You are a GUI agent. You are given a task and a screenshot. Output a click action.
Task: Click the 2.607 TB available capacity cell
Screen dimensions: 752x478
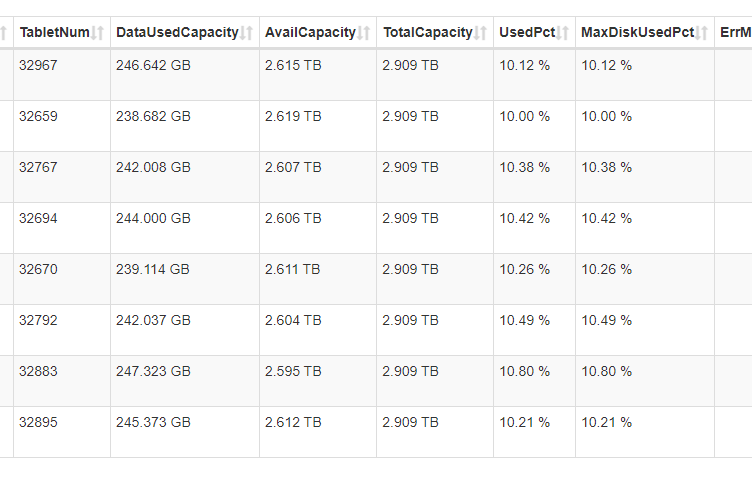293,168
